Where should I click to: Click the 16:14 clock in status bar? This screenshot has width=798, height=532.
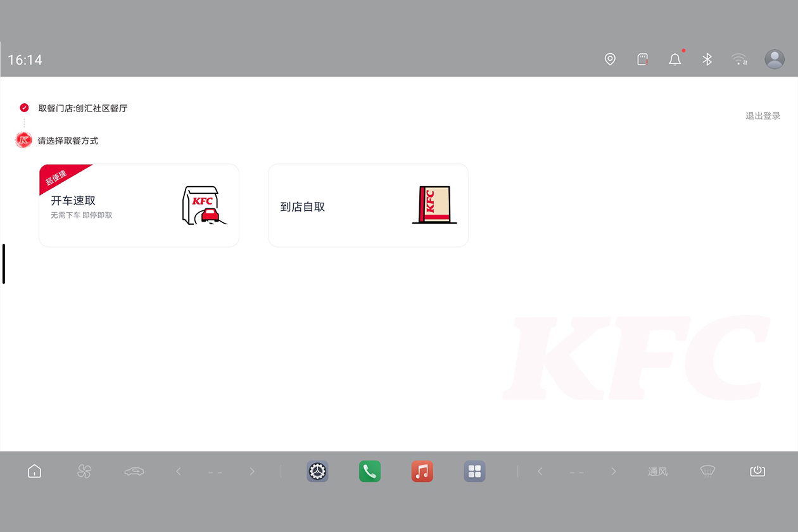coord(25,60)
